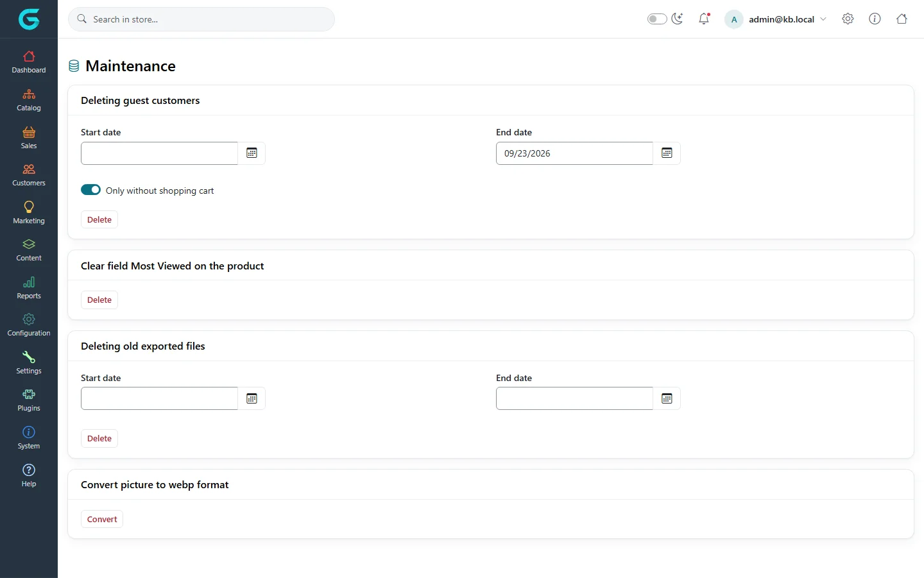Click exported files Start date input
The height and width of the screenshot is (578, 924).
pyautogui.click(x=159, y=398)
